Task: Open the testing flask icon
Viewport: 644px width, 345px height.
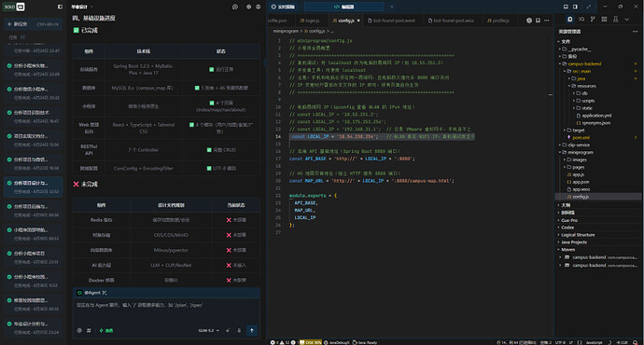Action: pos(615,20)
